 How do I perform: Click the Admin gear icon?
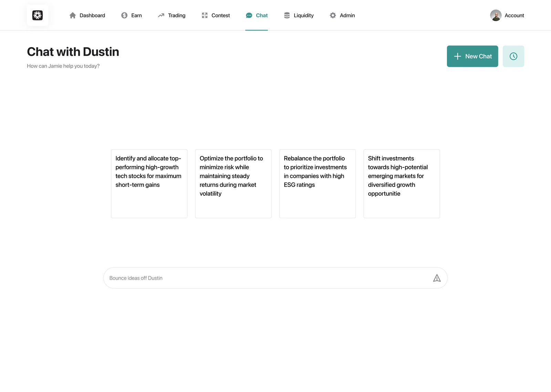pyautogui.click(x=333, y=16)
